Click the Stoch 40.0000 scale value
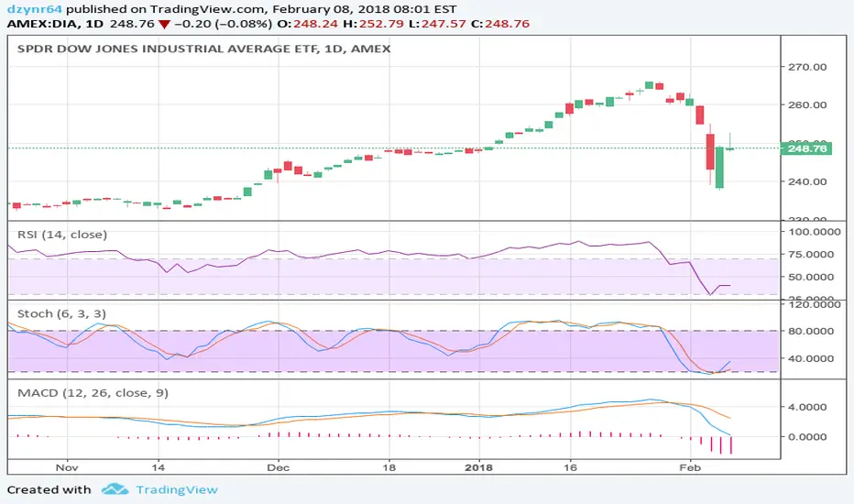854x504 pixels. click(x=811, y=358)
